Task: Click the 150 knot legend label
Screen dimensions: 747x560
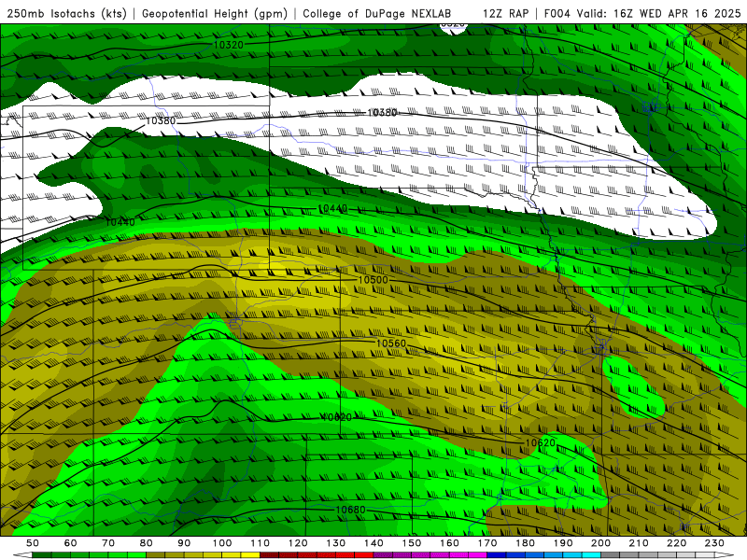Action: 412,543
